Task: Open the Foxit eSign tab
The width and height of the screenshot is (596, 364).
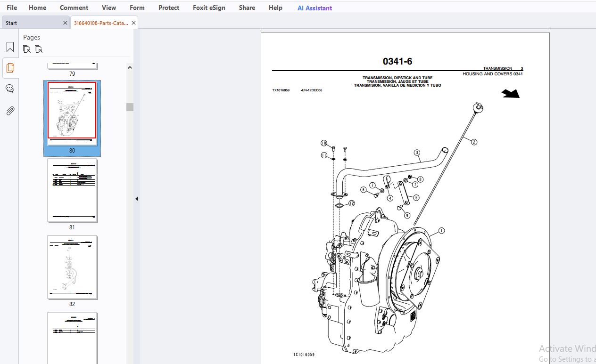Action: coord(209,8)
